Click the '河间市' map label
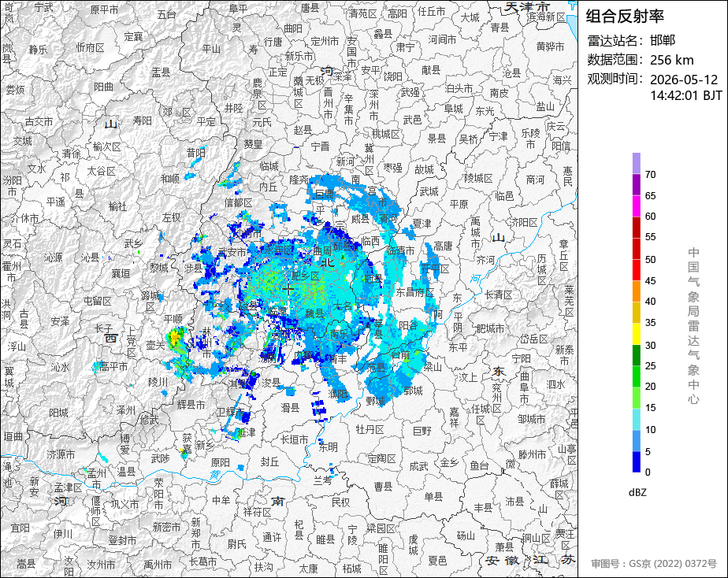This screenshot has width=728, height=578. pyautogui.click(x=442, y=40)
